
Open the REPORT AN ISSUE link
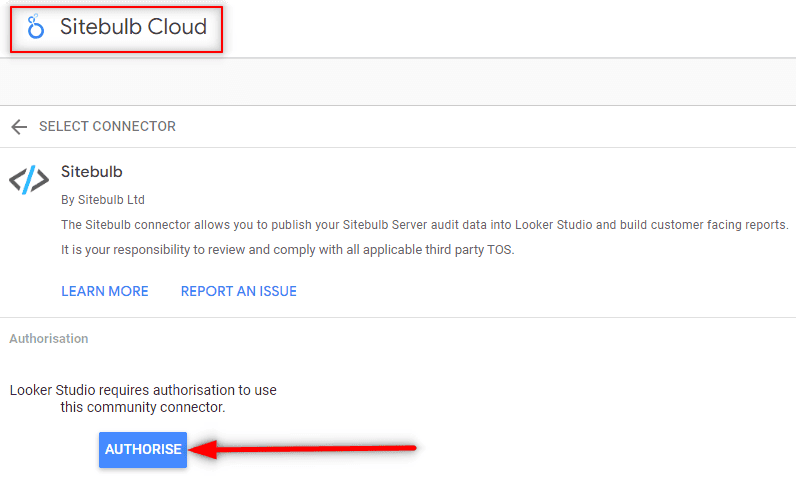click(x=239, y=291)
